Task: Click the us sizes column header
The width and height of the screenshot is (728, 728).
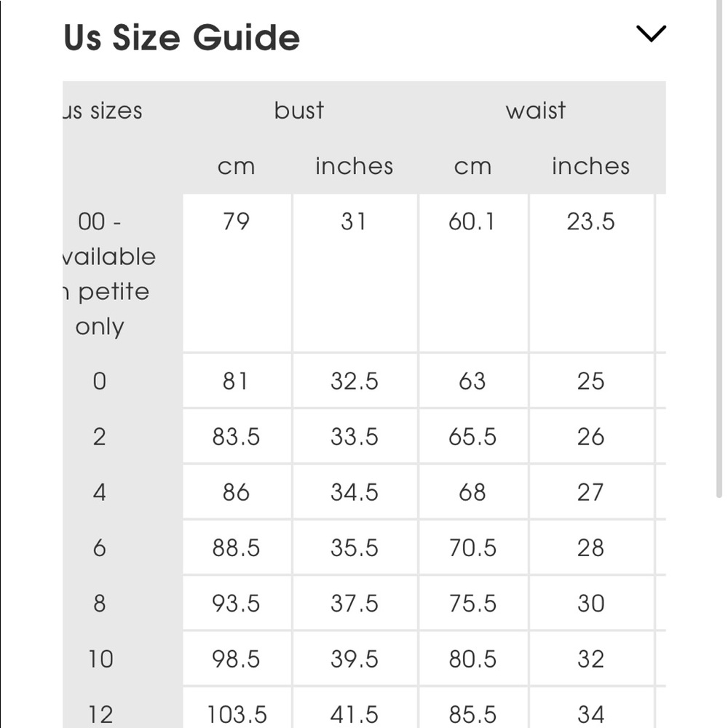Action: (103, 111)
